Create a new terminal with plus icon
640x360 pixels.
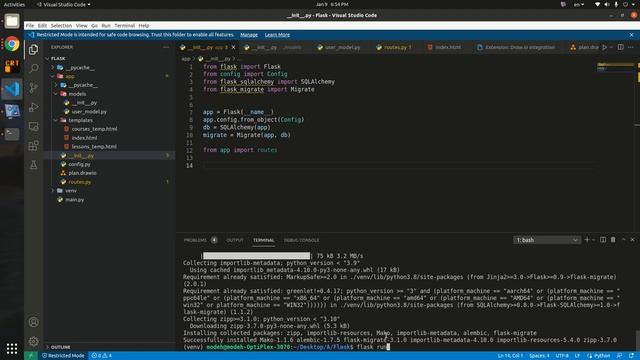click(587, 240)
